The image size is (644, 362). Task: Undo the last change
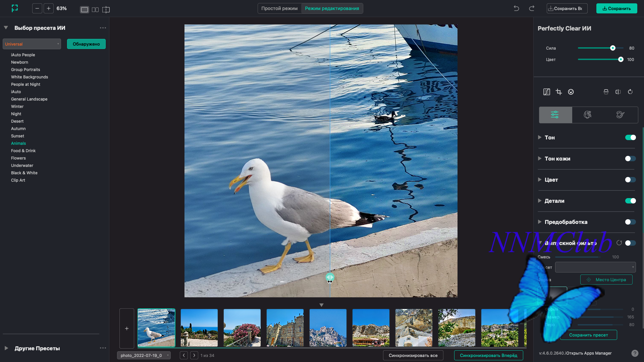[x=517, y=8]
